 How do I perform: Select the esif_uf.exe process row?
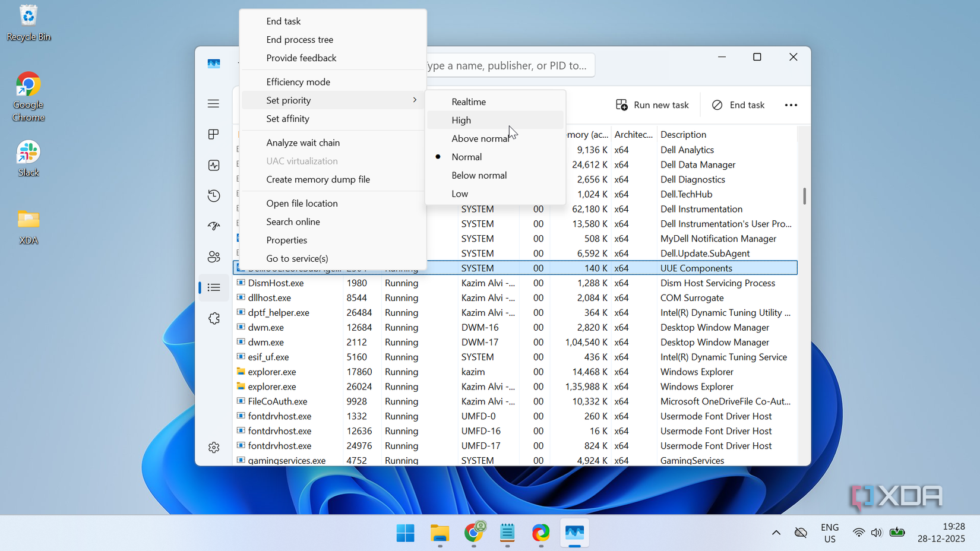coord(515,357)
